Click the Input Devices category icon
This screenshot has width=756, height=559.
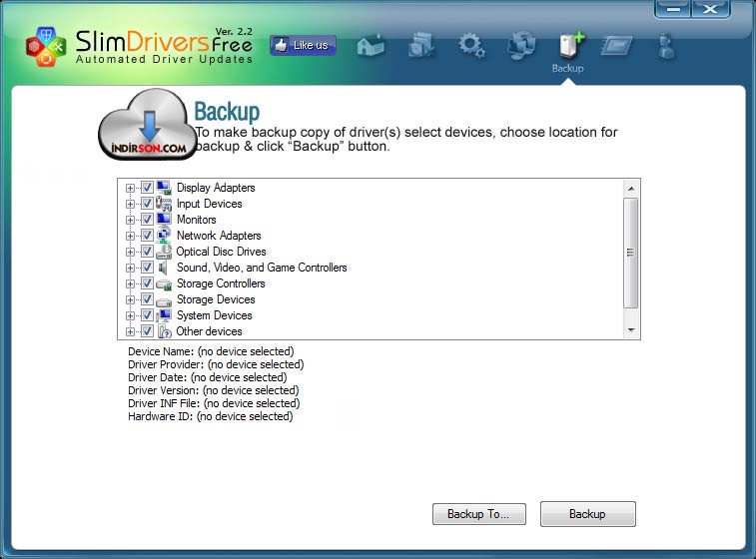(164, 204)
